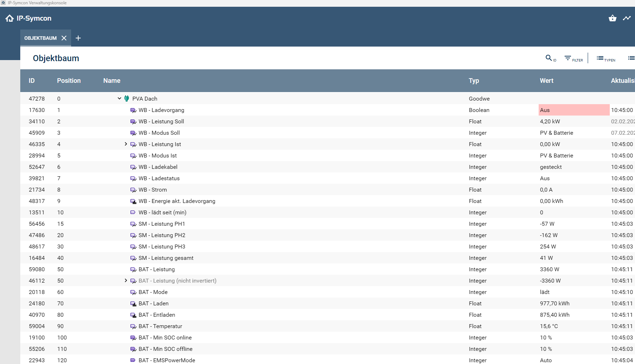
Task: Select the SM - Leistung gesamt row
Action: coord(166,258)
